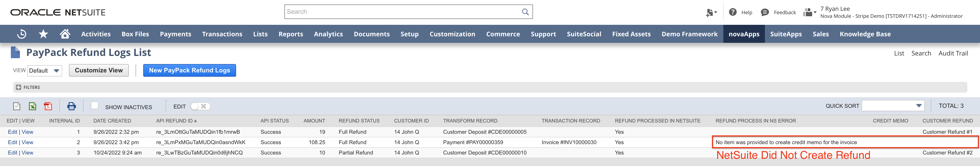Click Payment #PAY00000359 cell
The image size is (980, 166).
point(473,142)
